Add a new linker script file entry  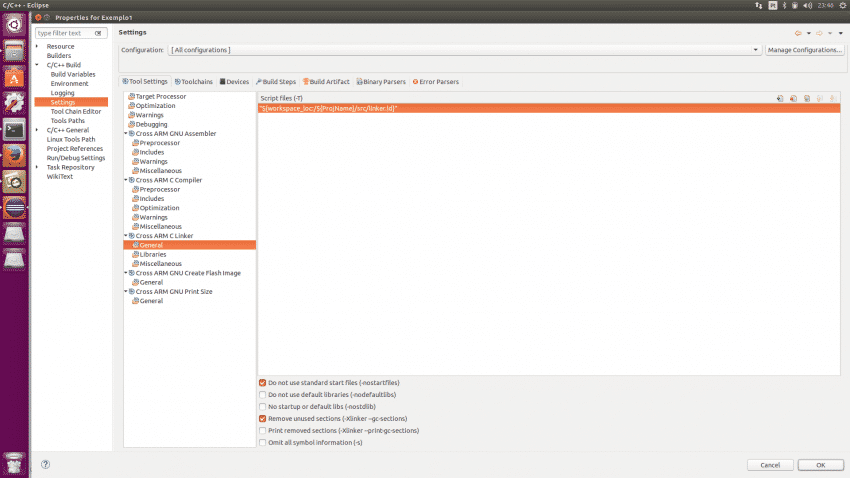(x=780, y=98)
